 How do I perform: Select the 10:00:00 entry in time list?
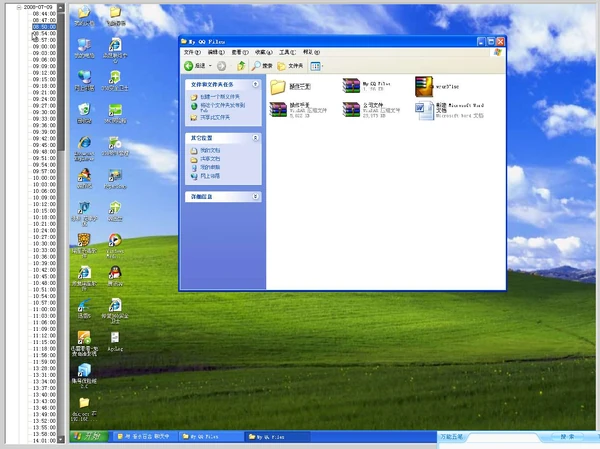pos(44,178)
